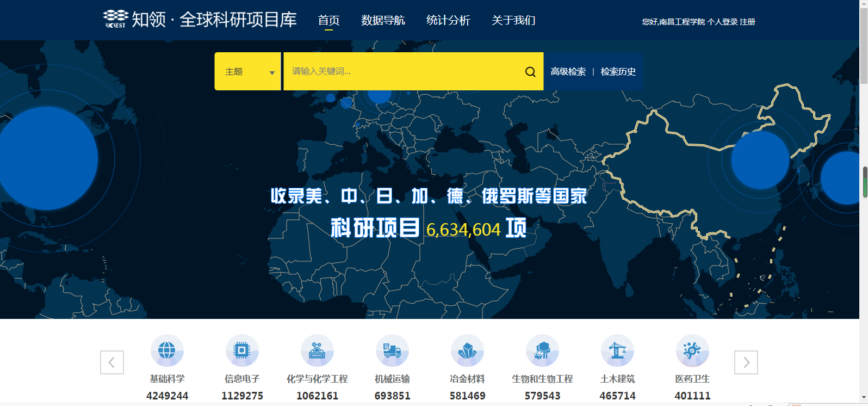This screenshot has width=868, height=406.
Task: Click the 个人登录 link
Action: (x=722, y=22)
